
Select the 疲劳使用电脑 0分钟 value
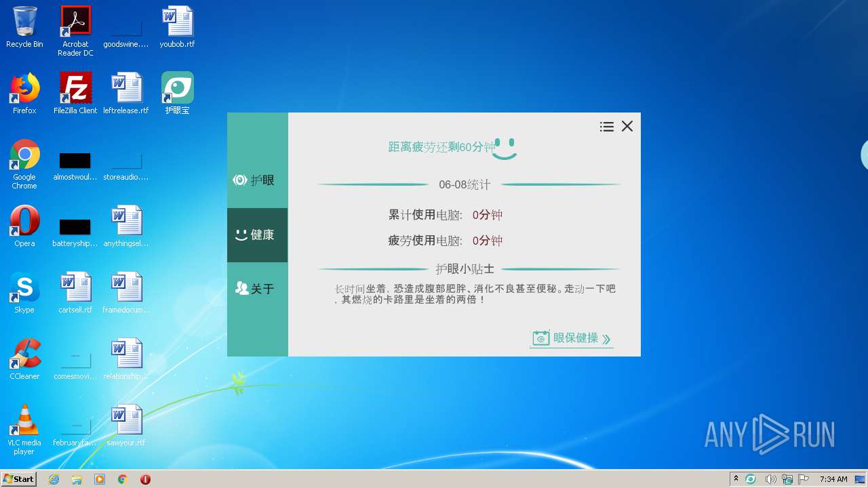pyautogui.click(x=488, y=241)
